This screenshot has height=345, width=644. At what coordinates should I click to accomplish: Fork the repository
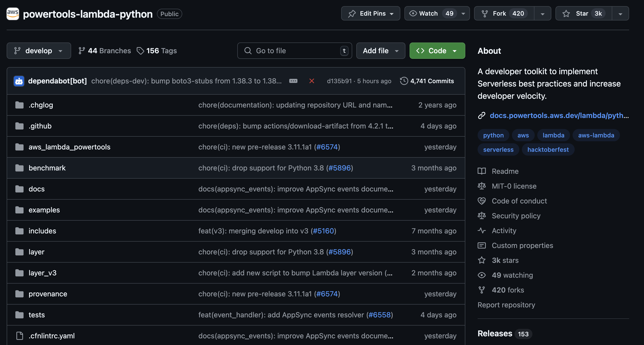pos(504,13)
